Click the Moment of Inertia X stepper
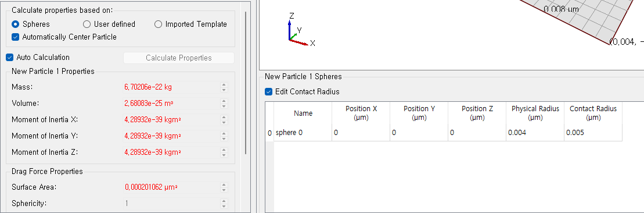644x213 pixels. pos(224,120)
